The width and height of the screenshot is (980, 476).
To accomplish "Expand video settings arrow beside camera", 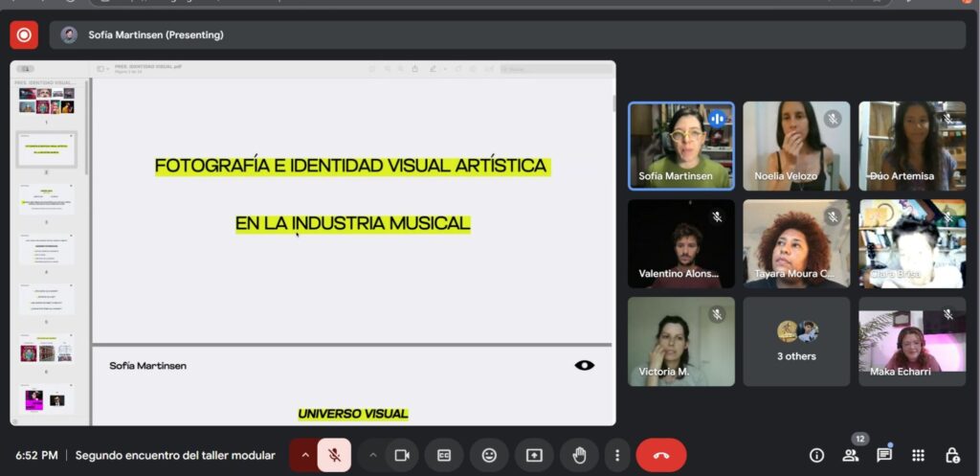I will pos(373,455).
